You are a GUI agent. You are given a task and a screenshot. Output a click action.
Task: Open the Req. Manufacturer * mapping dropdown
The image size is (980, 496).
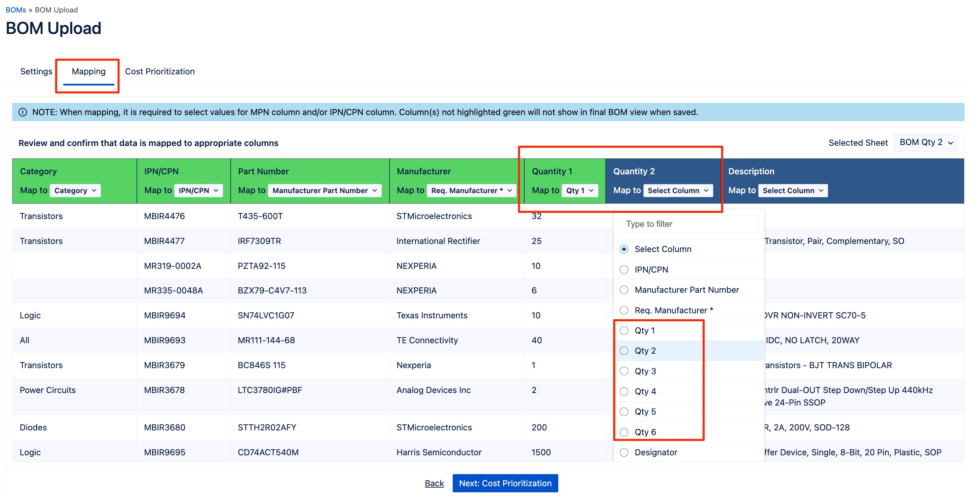472,190
